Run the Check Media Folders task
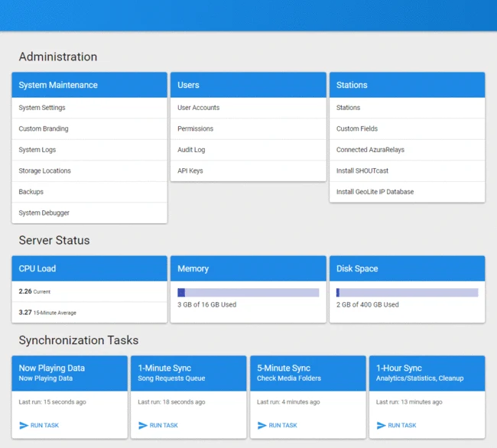The image size is (497, 448). (x=278, y=425)
